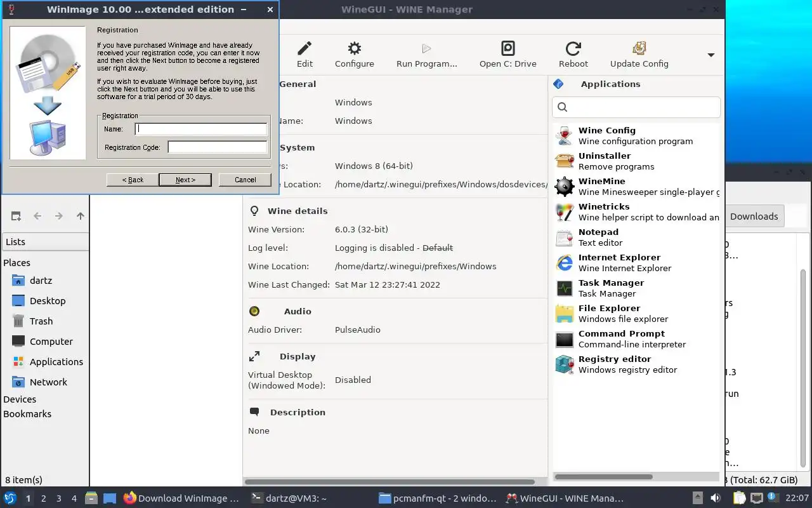This screenshot has height=508, width=812.
Task: Click Next in WinImage registration dialog
Action: [x=185, y=180]
